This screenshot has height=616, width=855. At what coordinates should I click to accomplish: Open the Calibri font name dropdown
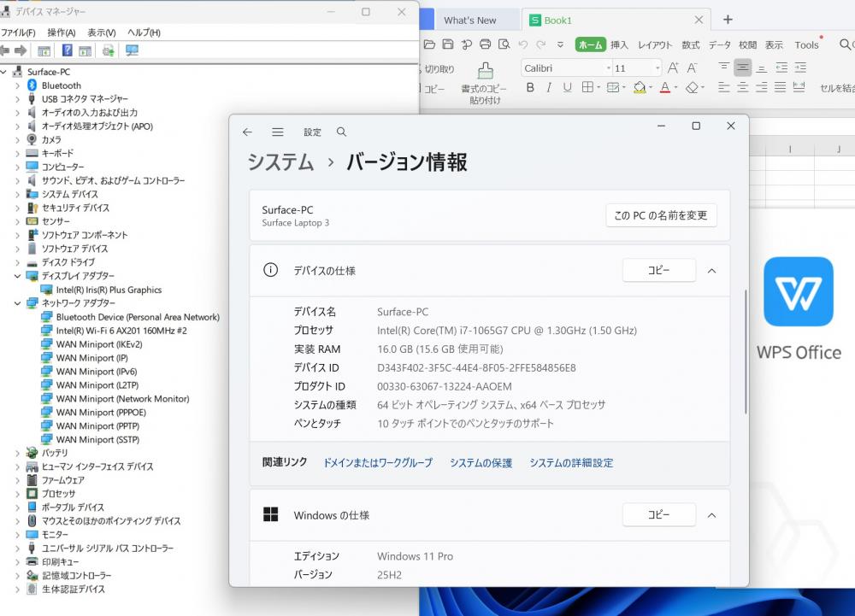click(608, 68)
